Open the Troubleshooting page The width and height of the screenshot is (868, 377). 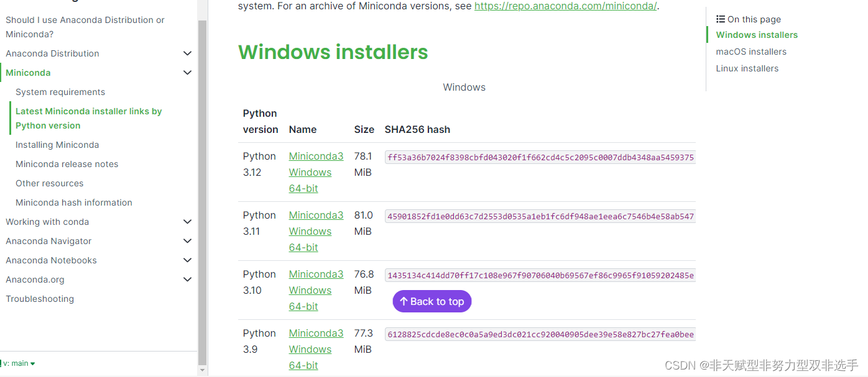(40, 299)
